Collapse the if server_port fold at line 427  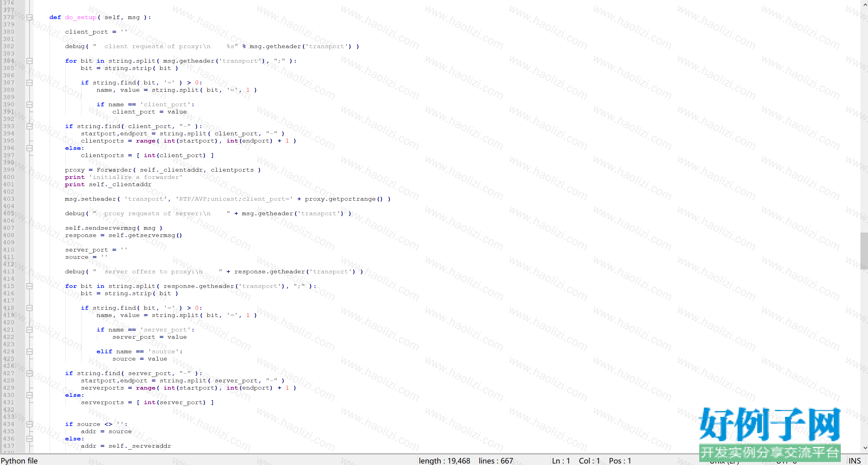(x=30, y=373)
